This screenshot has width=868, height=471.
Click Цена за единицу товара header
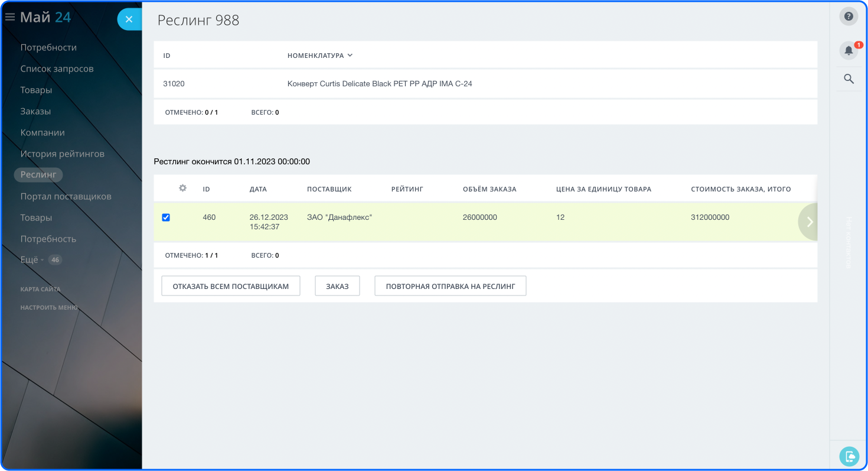pyautogui.click(x=603, y=189)
